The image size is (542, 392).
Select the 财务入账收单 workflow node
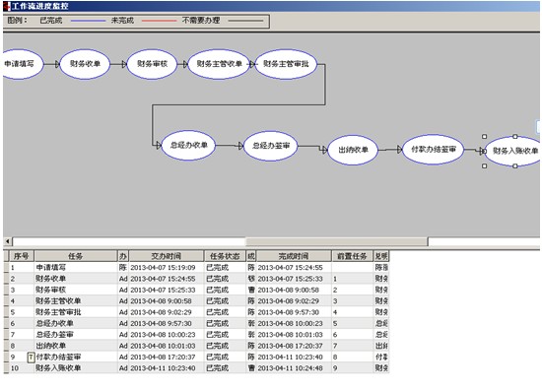[513, 151]
